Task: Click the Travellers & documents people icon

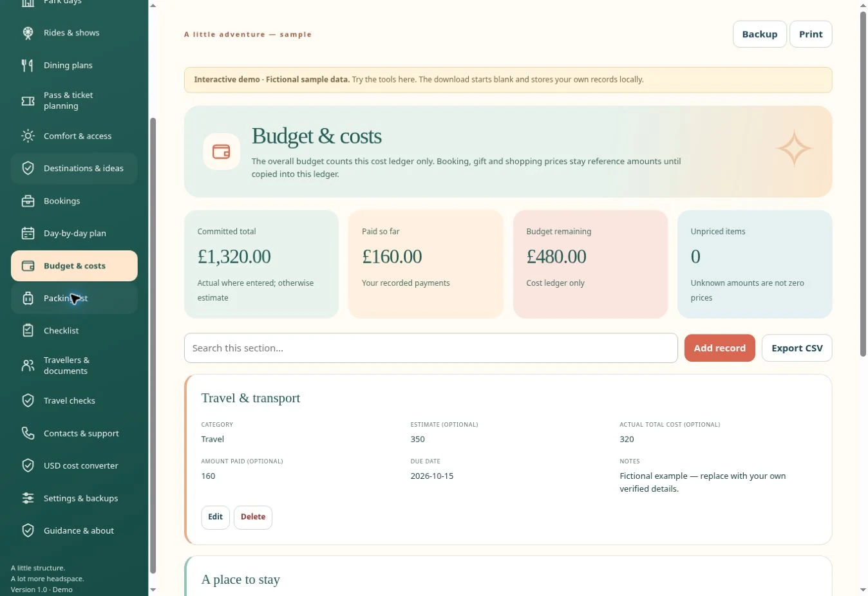Action: pos(28,366)
